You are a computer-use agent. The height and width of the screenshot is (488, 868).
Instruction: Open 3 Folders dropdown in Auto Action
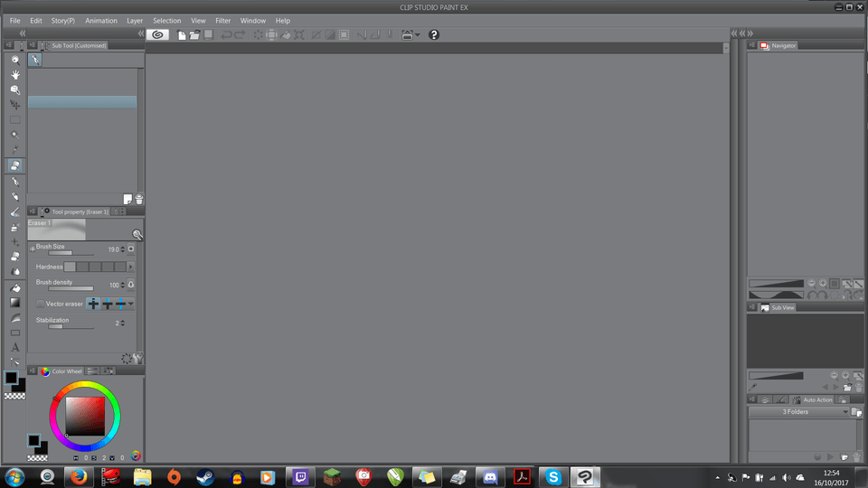[798, 412]
